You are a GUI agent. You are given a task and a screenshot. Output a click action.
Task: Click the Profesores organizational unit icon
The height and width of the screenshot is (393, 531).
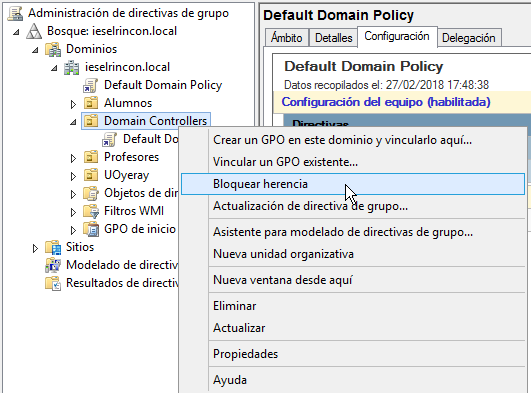91,157
